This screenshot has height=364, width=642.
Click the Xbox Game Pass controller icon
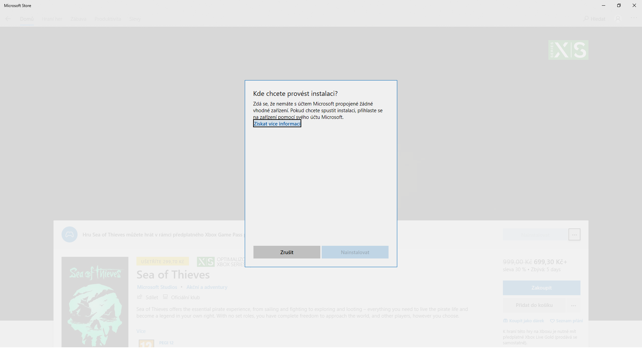70,235
